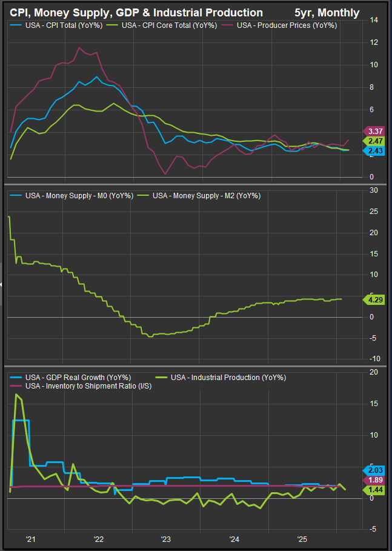Toggle the USA - CPI Total series label
Screen dimensions: 392x551
[64, 25]
